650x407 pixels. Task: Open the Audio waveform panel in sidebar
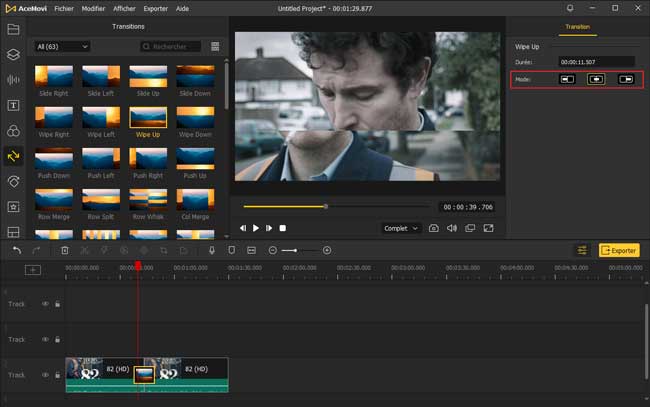pyautogui.click(x=13, y=80)
